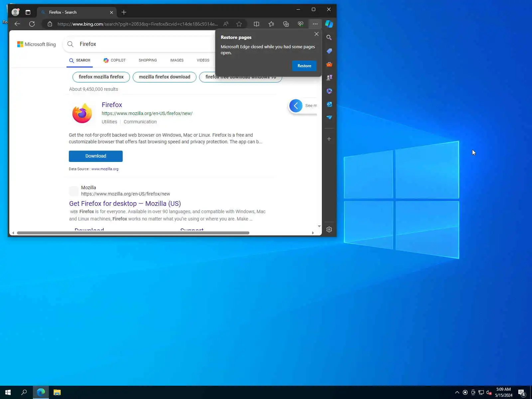Image resolution: width=532 pixels, height=399 pixels.
Task: Open the tab actions menu icon
Action: 28,12
